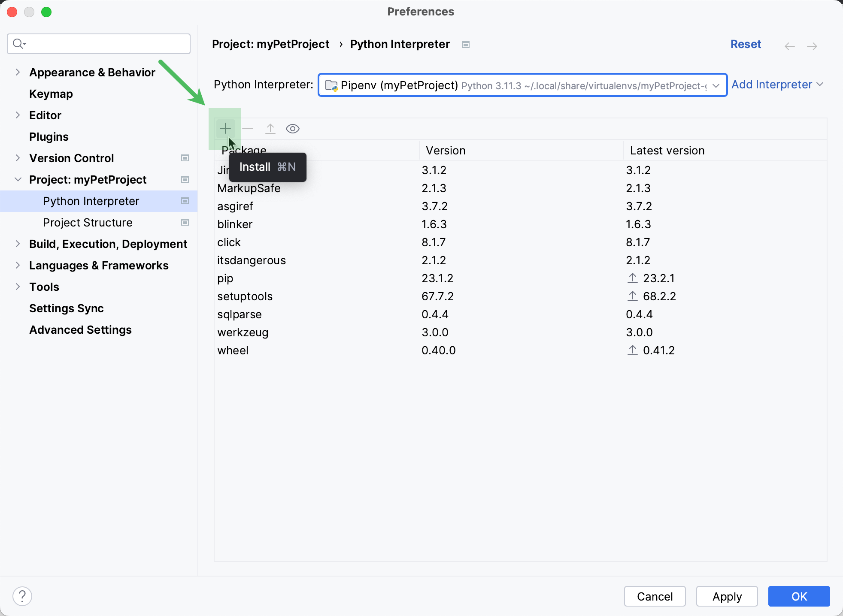Image resolution: width=843 pixels, height=616 pixels.
Task: Click the Upgrade package icon (arrow up)
Action: 270,128
